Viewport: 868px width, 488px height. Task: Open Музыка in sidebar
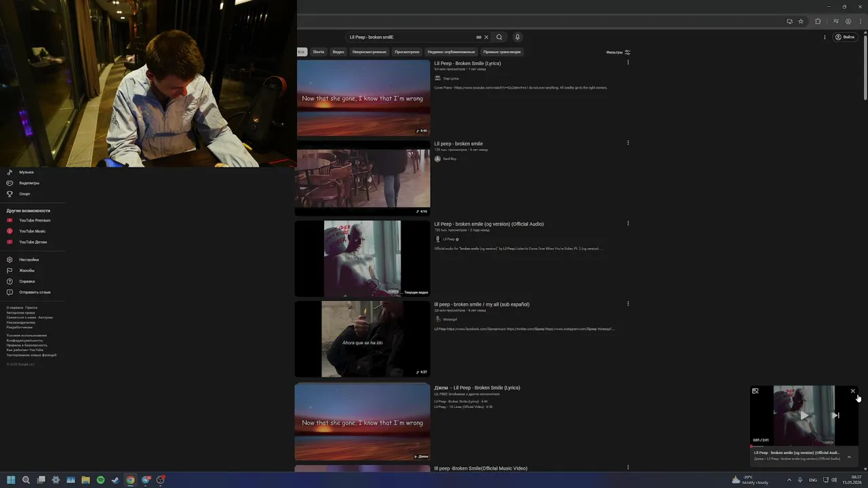[26, 172]
